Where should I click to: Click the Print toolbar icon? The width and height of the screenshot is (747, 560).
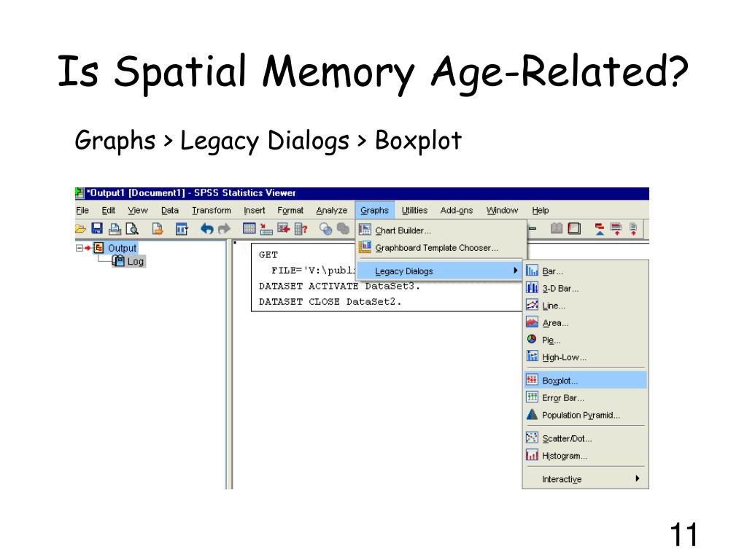tap(115, 229)
